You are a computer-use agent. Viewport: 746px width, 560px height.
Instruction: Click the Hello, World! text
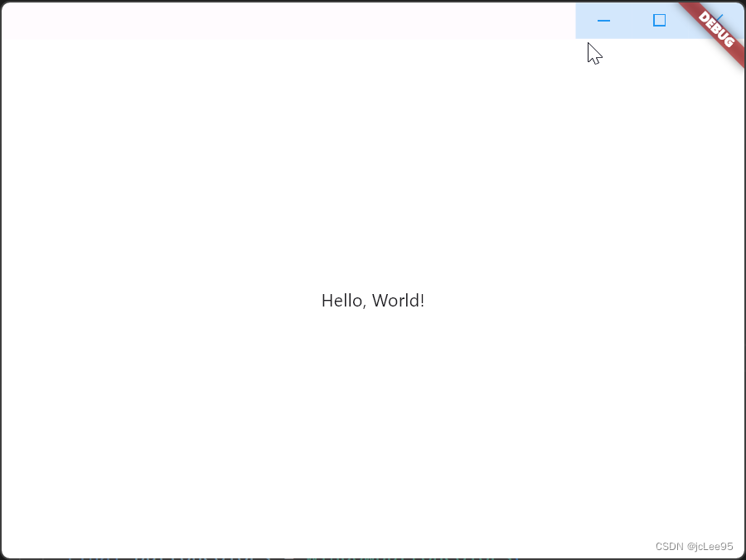[372, 300]
